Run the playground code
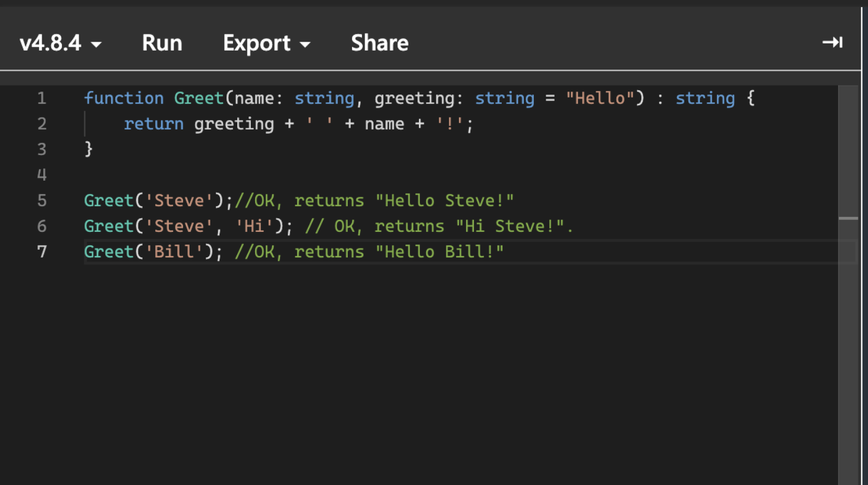 [162, 43]
